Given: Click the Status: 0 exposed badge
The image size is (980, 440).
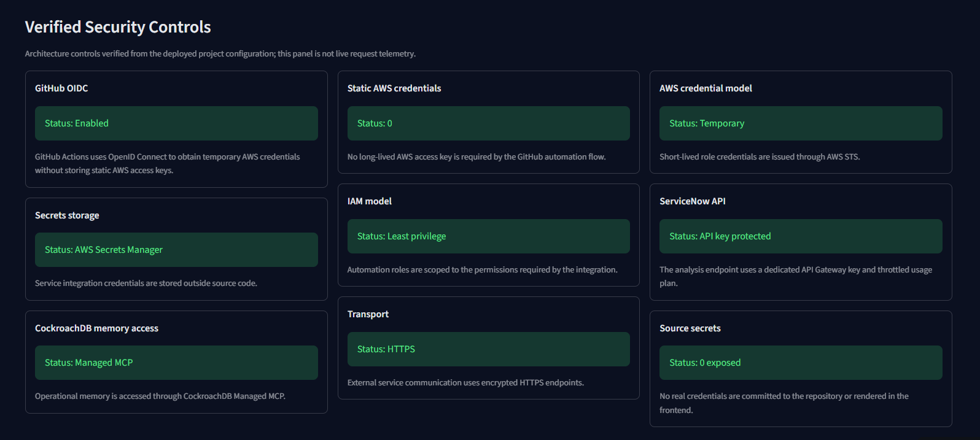Looking at the screenshot, I should click(801, 363).
